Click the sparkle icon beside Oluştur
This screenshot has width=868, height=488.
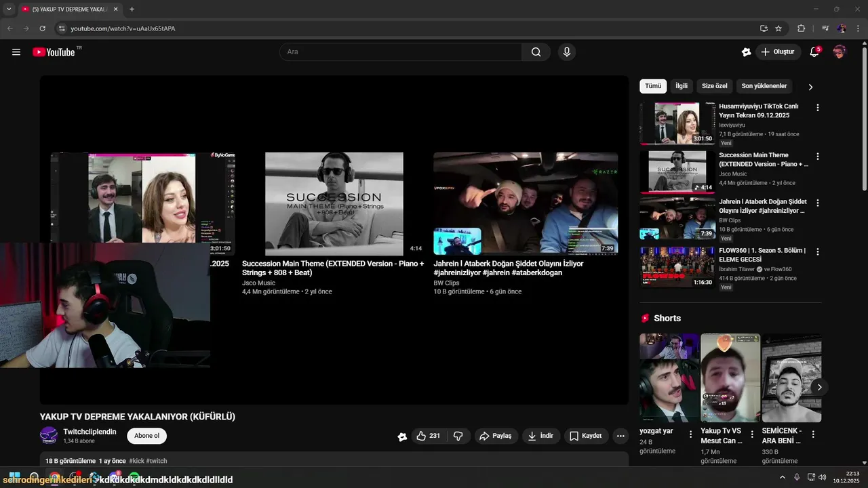746,52
